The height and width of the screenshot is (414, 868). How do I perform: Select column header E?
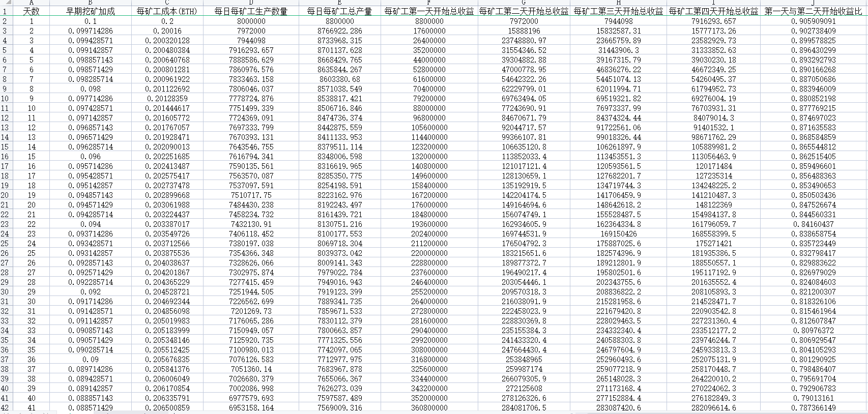(339, 3)
